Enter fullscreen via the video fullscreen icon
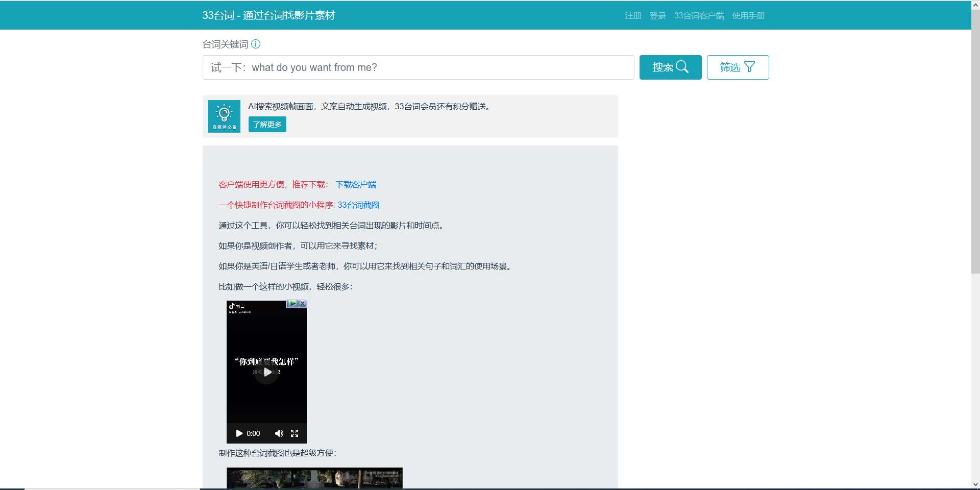980x490 pixels. [x=295, y=433]
